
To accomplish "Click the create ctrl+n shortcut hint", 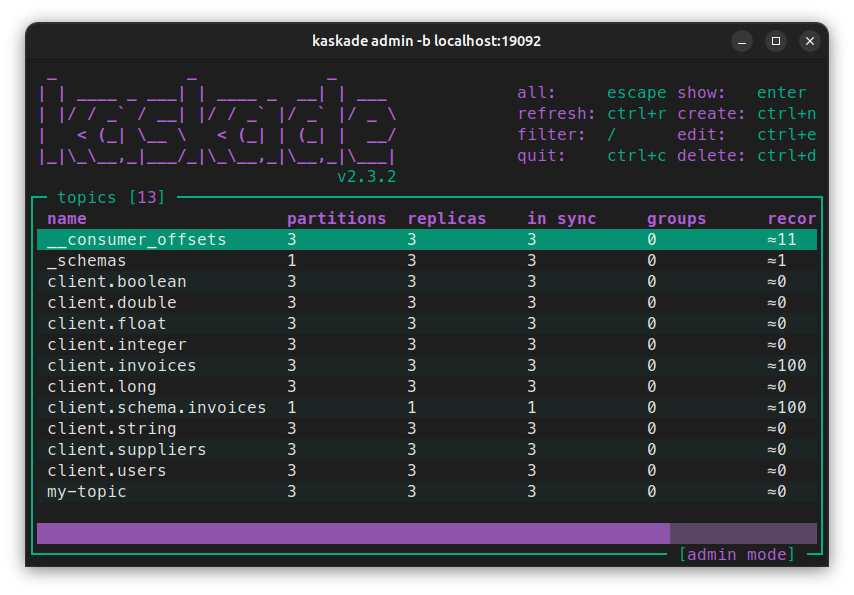I will pyautogui.click(x=746, y=114).
